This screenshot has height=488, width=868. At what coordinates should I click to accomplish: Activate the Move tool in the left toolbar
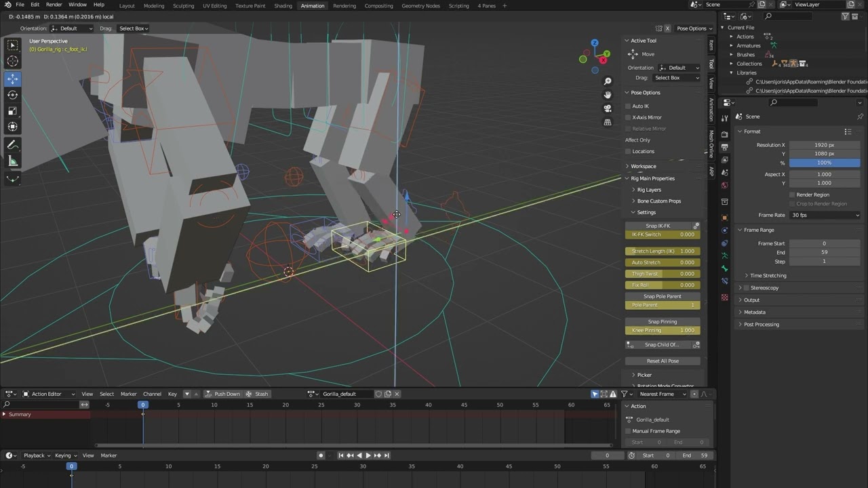(x=13, y=79)
